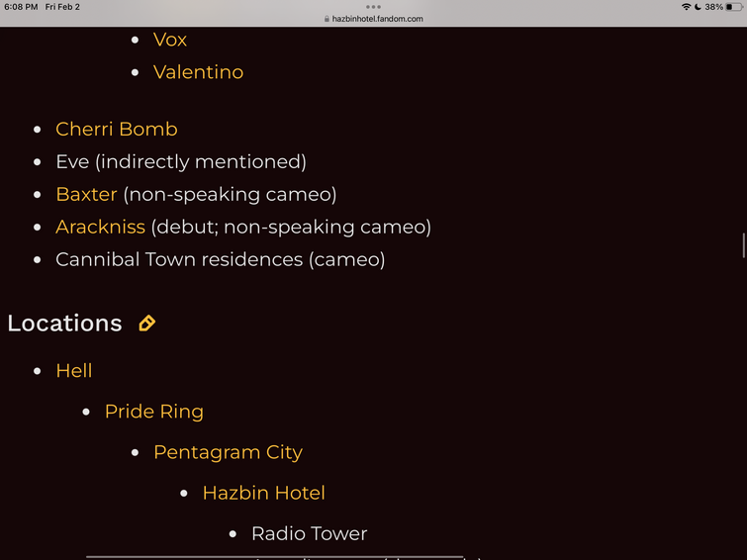
Task: Tap the battery indicator icon
Action: (734, 7)
